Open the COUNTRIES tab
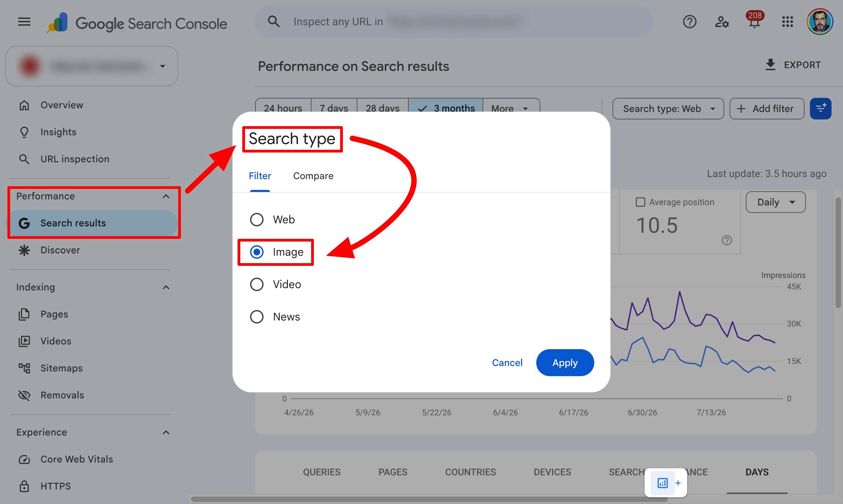This screenshot has height=504, width=843. [470, 472]
